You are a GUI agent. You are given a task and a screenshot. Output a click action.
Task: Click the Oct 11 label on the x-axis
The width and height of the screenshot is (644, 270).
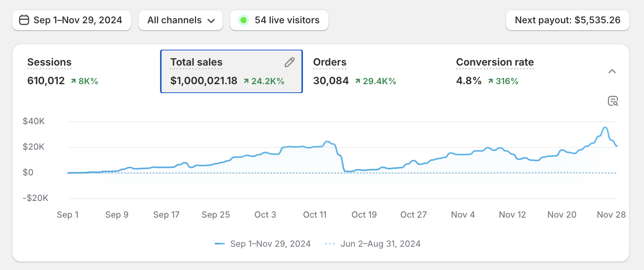tap(315, 215)
